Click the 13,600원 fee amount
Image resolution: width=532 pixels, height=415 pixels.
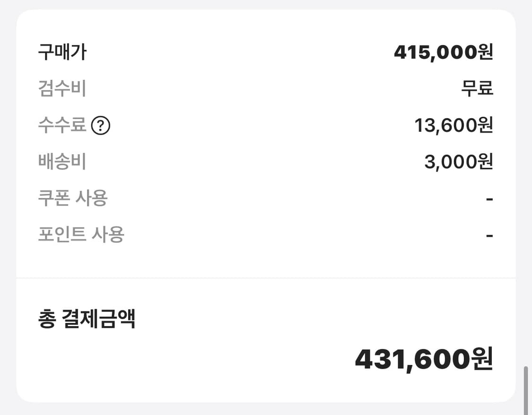[x=454, y=125]
